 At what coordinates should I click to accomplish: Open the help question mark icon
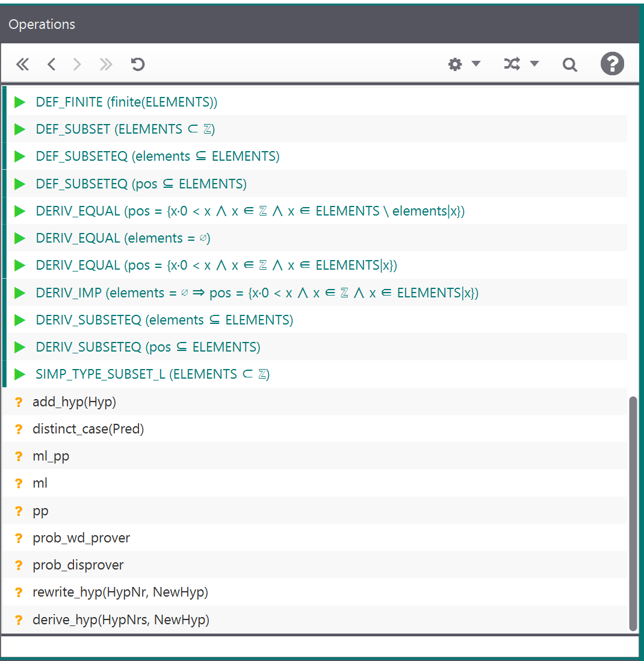612,64
